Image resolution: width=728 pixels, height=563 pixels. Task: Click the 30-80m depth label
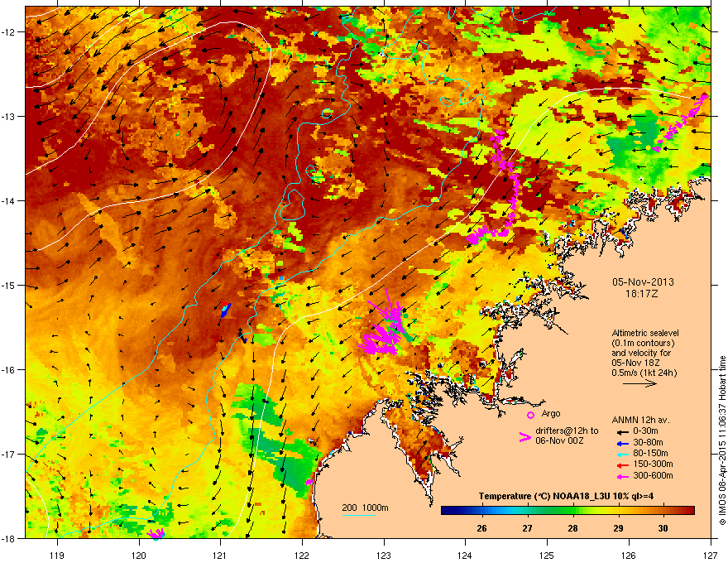click(x=648, y=442)
